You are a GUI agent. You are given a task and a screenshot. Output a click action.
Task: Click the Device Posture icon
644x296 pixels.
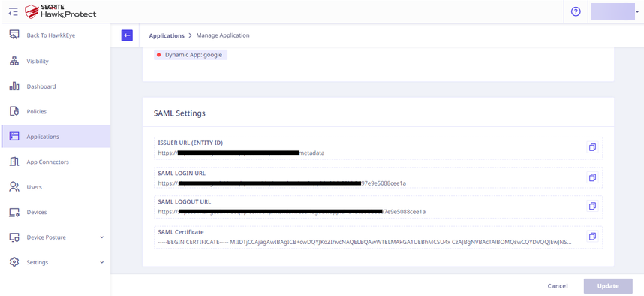[x=14, y=237]
